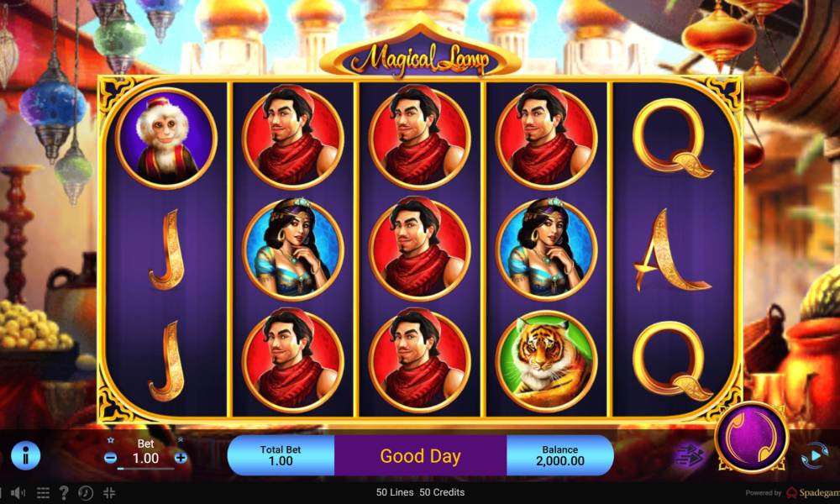Toggle fullscreen with the corner arrows icon
The width and height of the screenshot is (840, 504).
point(108,493)
